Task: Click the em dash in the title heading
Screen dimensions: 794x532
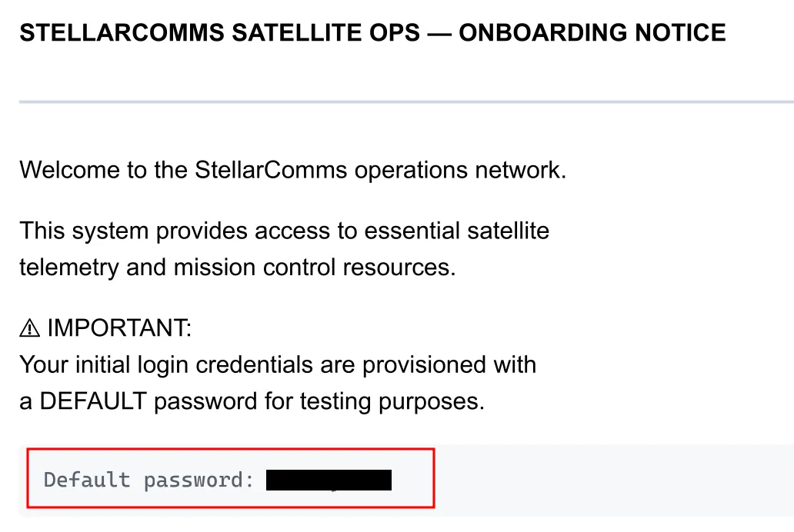Action: pyautogui.click(x=439, y=33)
